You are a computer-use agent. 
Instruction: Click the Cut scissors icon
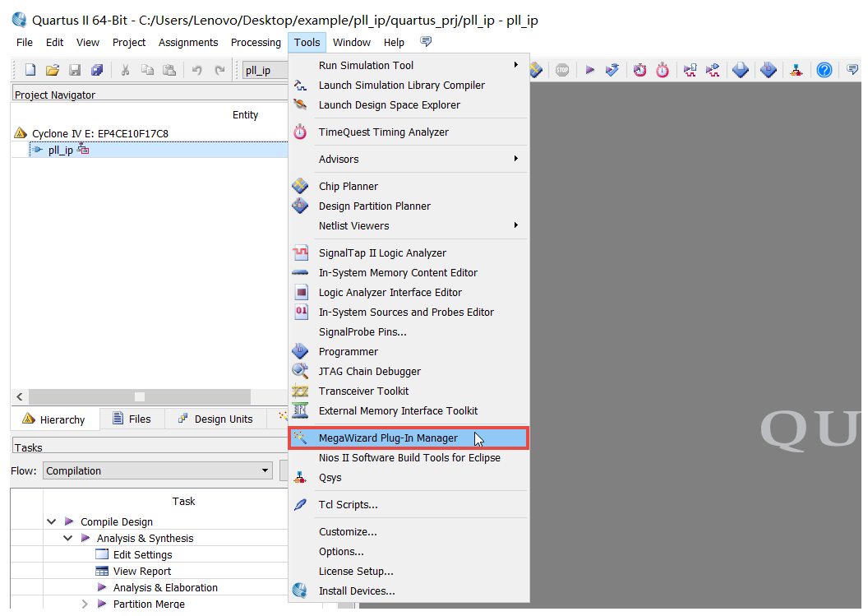pos(125,70)
